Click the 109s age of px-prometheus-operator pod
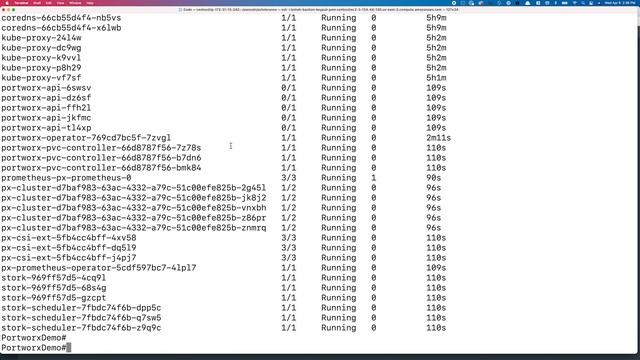The width and height of the screenshot is (640, 360). [436, 268]
